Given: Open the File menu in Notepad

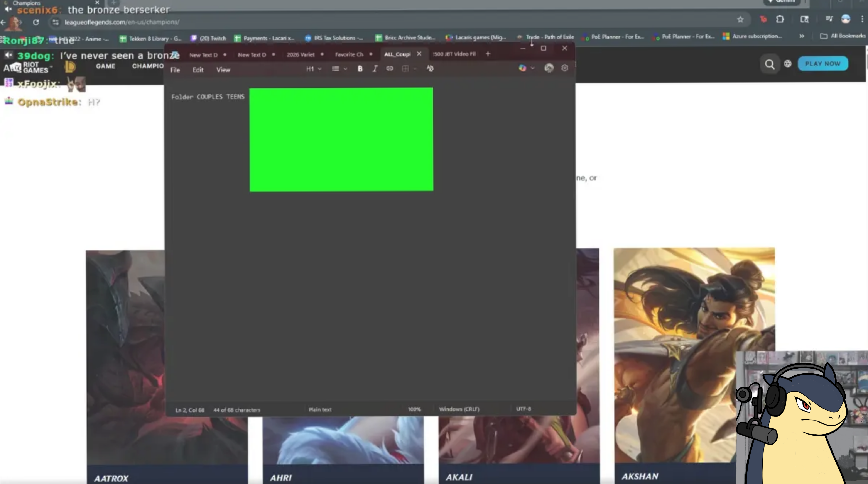Looking at the screenshot, I should click(175, 70).
